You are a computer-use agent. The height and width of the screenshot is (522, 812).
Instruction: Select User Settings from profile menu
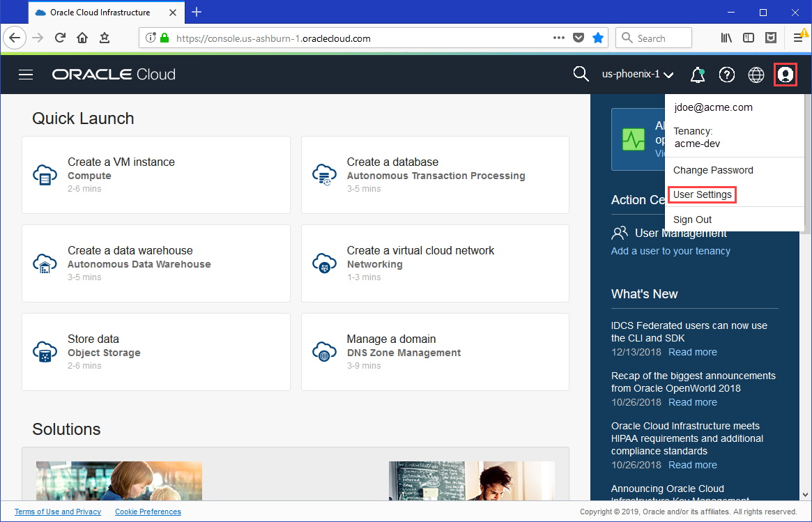[702, 194]
